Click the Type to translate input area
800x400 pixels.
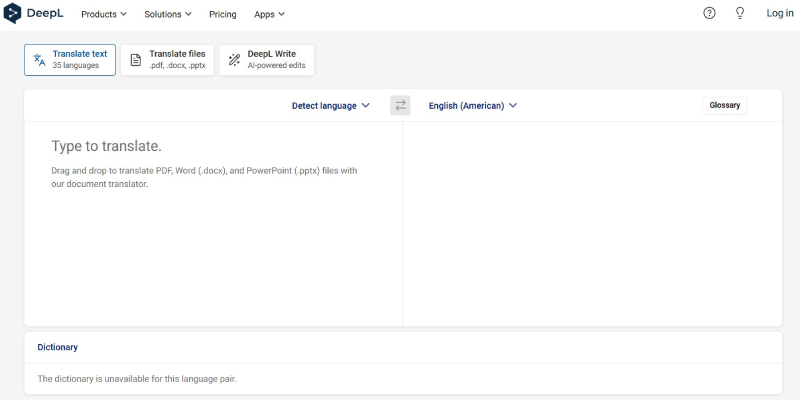pos(214,223)
